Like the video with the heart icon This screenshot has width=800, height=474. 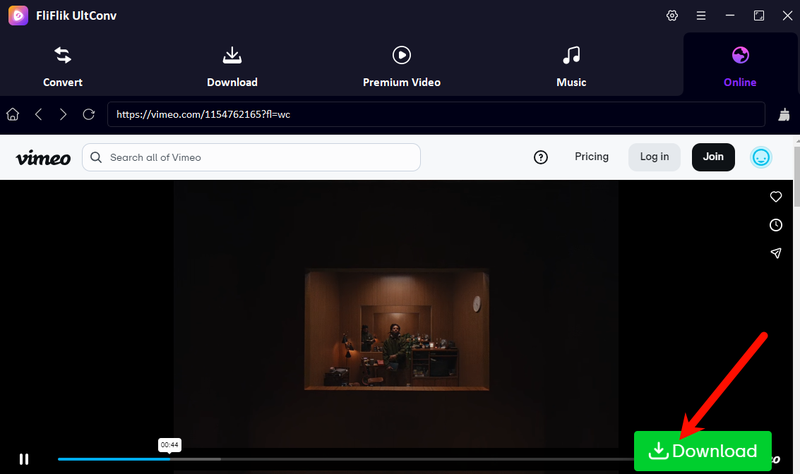click(x=776, y=196)
